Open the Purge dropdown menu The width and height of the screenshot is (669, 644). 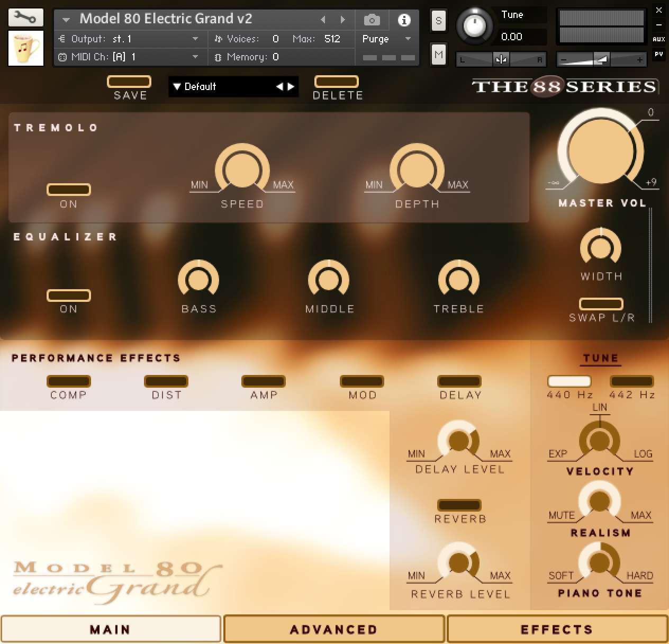tap(408, 39)
